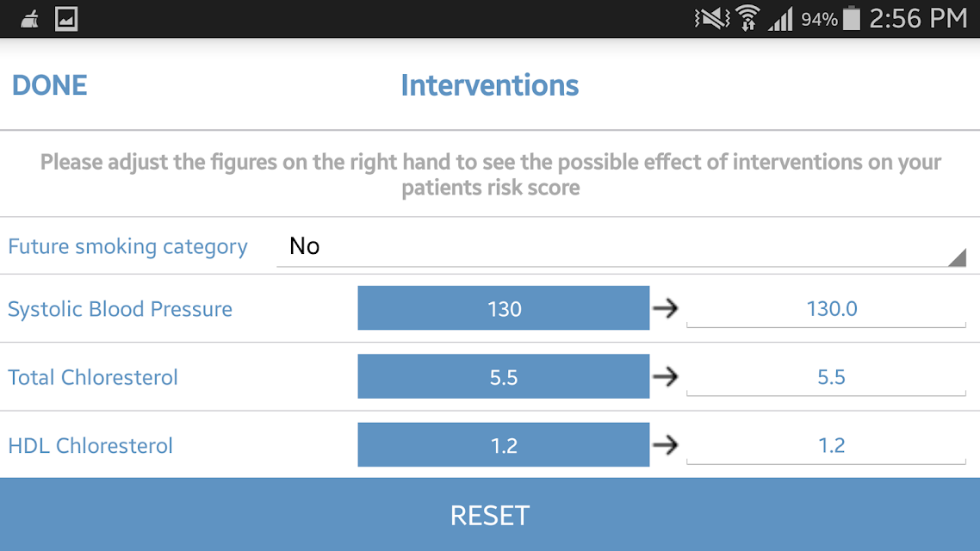Tap the dropdown triangle for smoking category
980x551 pixels.
[x=957, y=257]
